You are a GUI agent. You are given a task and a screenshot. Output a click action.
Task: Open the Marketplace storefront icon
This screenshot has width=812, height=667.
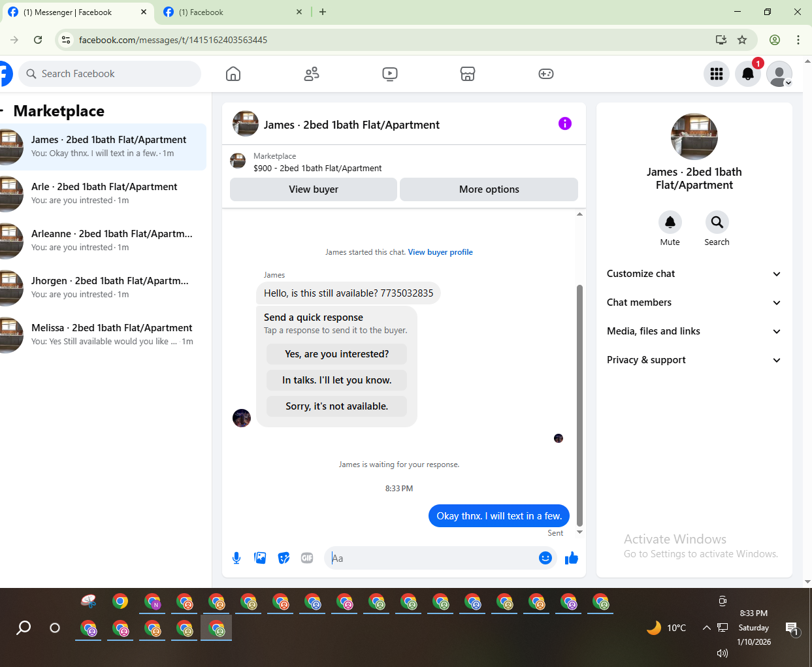[x=468, y=74]
